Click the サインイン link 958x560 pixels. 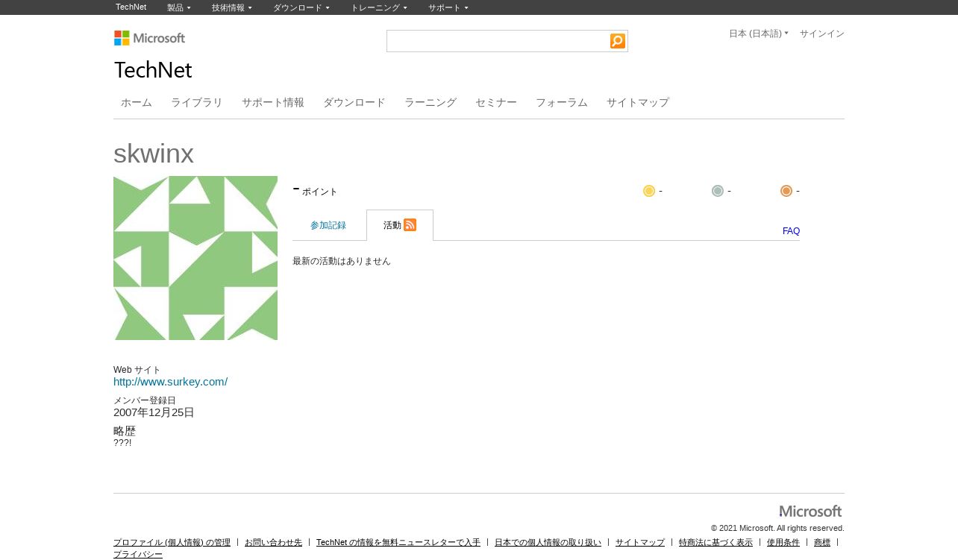[x=822, y=34]
